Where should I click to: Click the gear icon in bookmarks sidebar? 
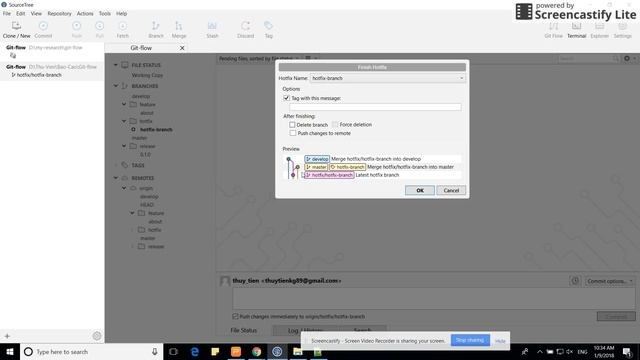[x=97, y=336]
